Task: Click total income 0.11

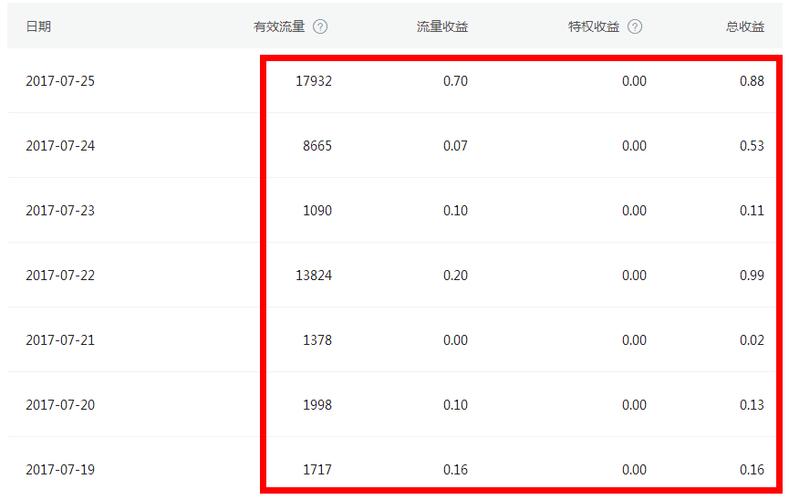Action: coord(752,210)
